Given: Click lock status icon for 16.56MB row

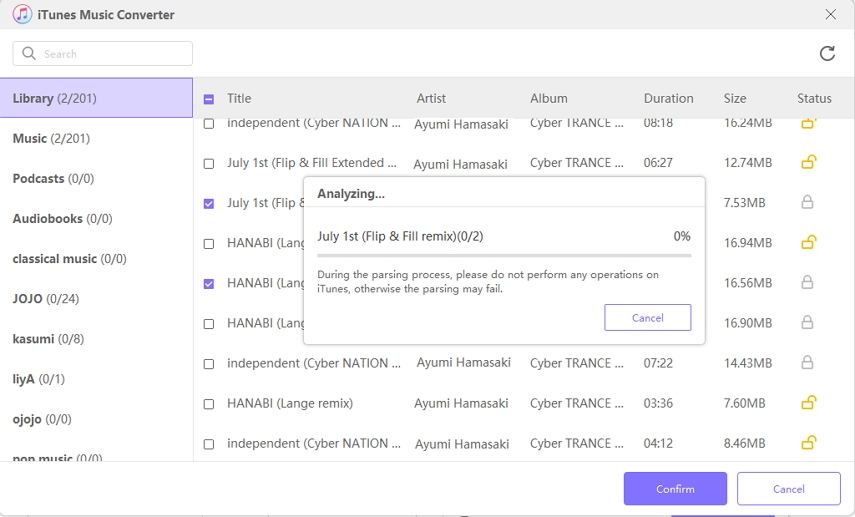Looking at the screenshot, I should click(807, 282).
